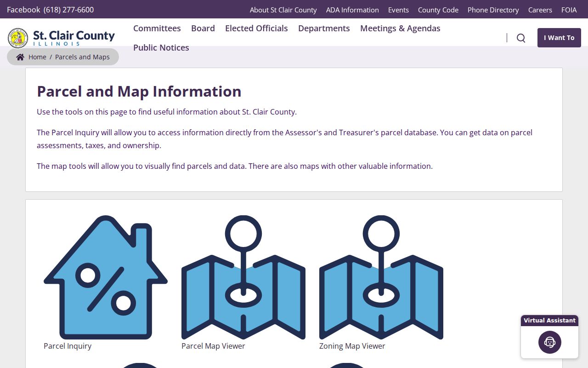
Task: Click the I Want To button
Action: point(559,38)
